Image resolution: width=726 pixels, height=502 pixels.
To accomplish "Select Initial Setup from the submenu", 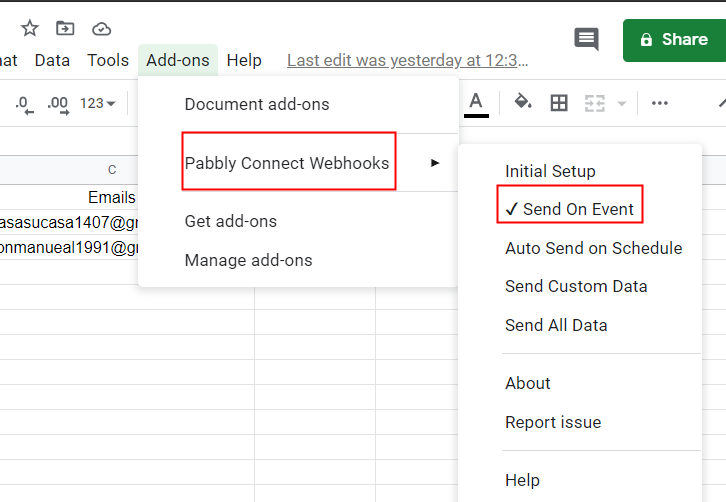I will (550, 171).
